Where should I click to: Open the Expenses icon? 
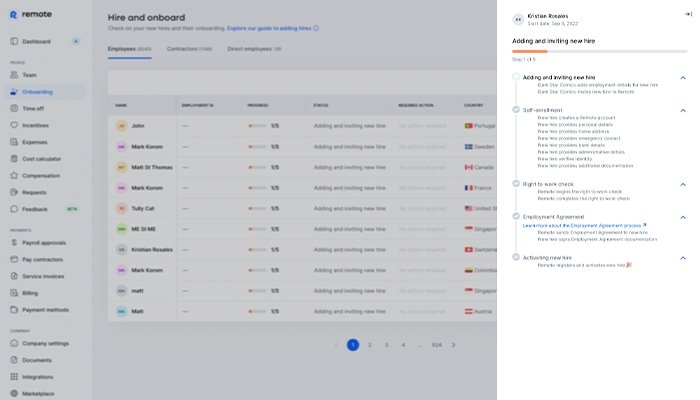14,142
